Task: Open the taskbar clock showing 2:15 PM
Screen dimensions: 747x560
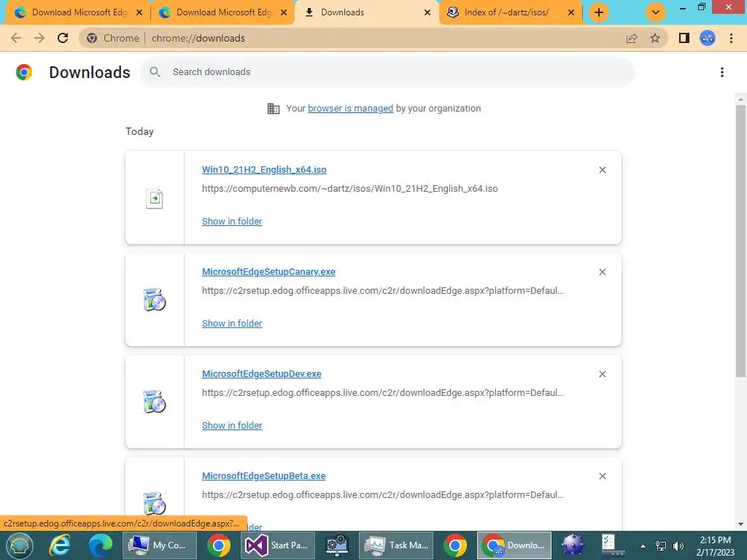Action: point(715,546)
